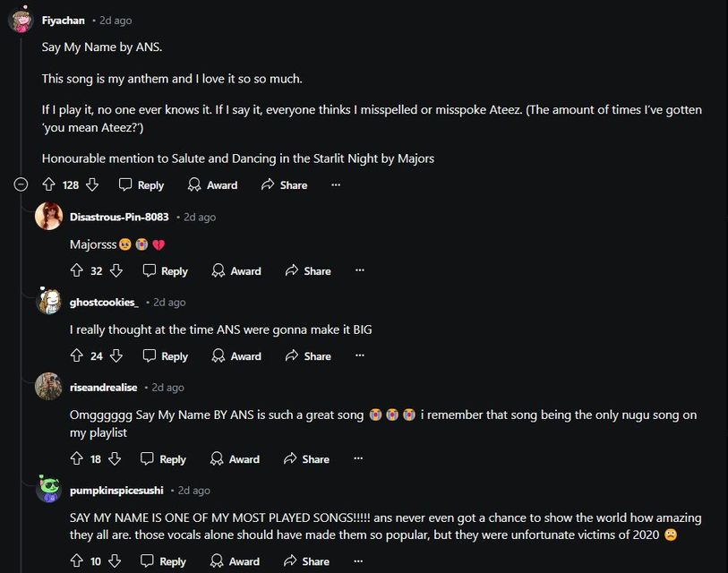Check the 2d ago timestamp on Fiyachan's comment
Screen dimensions: 728x573
click(115, 20)
